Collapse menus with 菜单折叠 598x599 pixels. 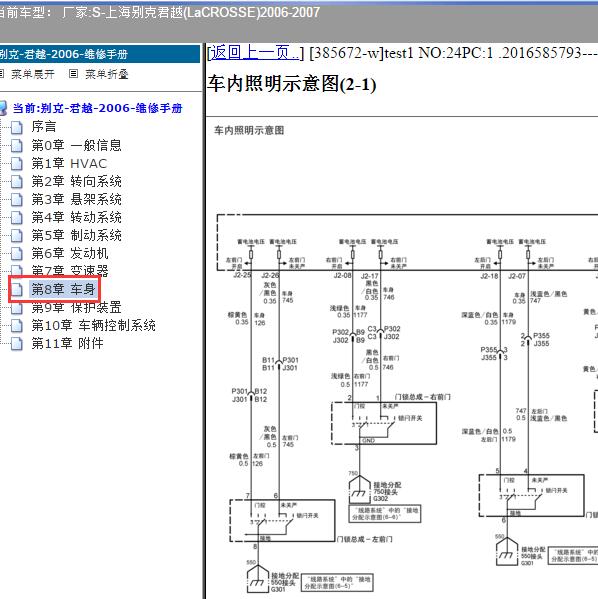(x=106, y=74)
